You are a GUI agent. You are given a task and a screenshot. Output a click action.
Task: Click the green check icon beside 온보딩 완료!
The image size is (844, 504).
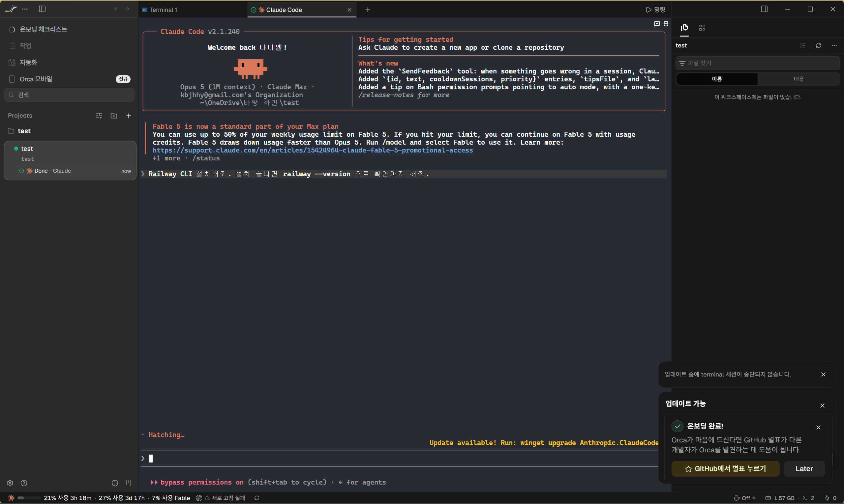pyautogui.click(x=678, y=426)
